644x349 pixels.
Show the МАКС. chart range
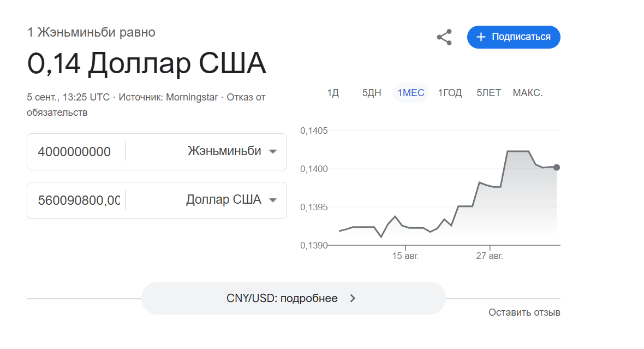527,93
